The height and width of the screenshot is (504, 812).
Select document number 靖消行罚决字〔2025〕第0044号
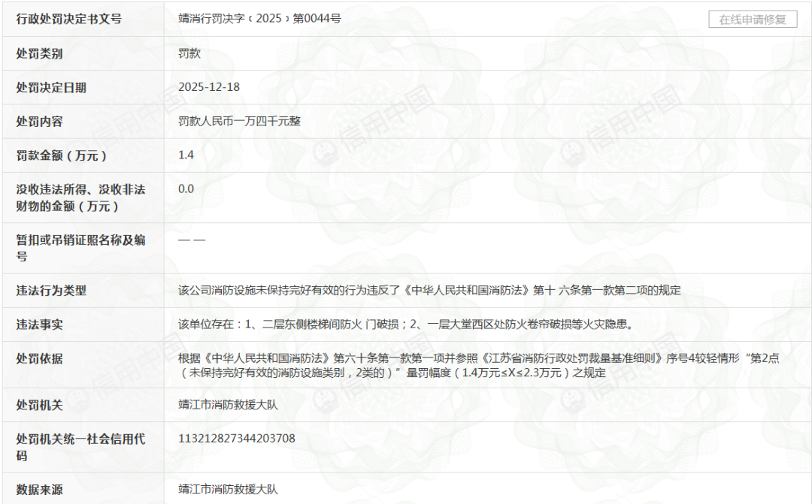[x=259, y=19]
